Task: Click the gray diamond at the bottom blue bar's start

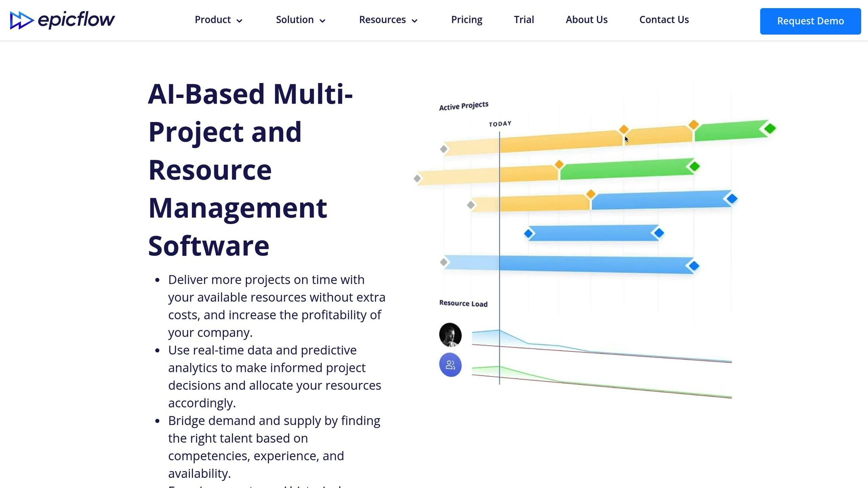Action: point(444,262)
